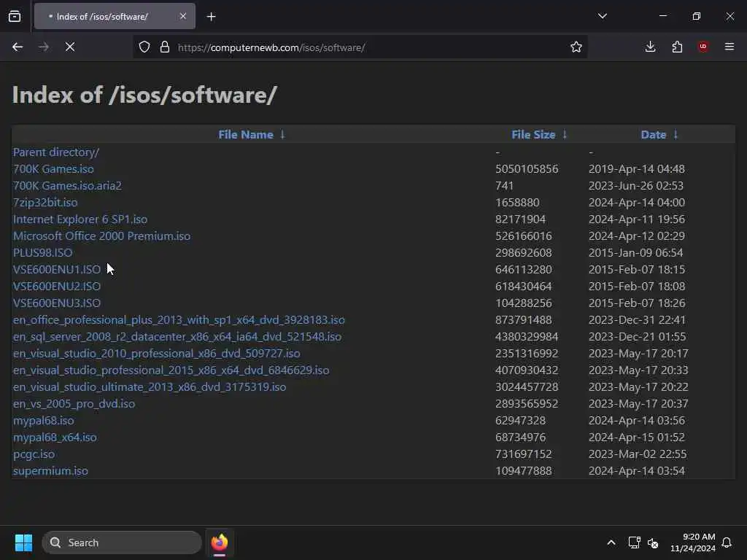This screenshot has width=747, height=560.
Task: Open the Extensions puzzle icon
Action: [677, 47]
